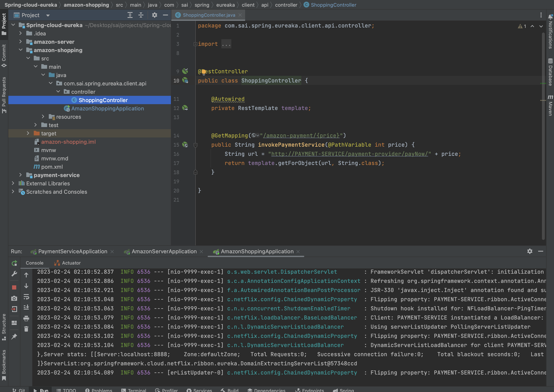Take a thread dump with camera icon
The height and width of the screenshot is (392, 554).
tap(14, 298)
